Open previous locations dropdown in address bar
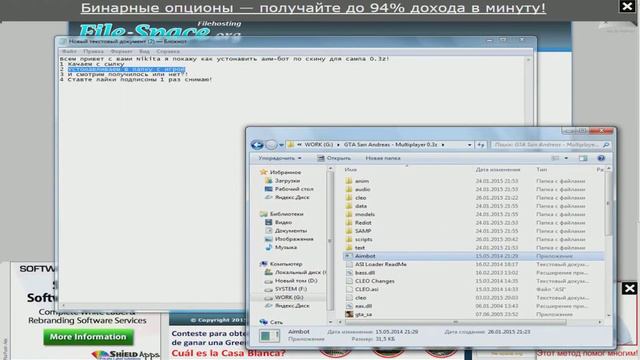 pos(469,145)
